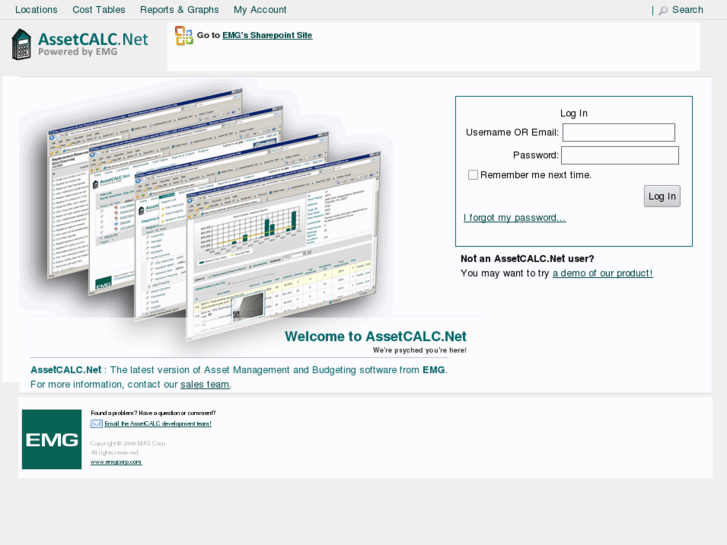727x545 pixels.
Task: Click the magnifying glass search icon
Action: (x=663, y=10)
